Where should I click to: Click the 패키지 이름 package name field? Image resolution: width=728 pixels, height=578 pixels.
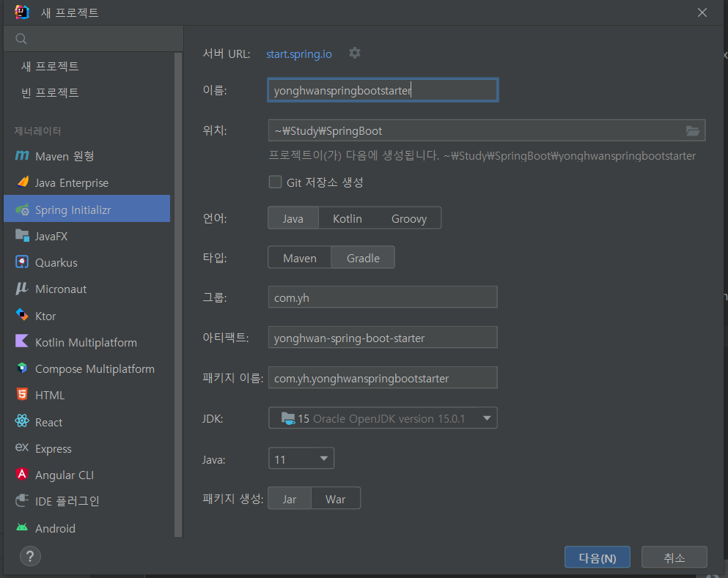[x=383, y=377]
